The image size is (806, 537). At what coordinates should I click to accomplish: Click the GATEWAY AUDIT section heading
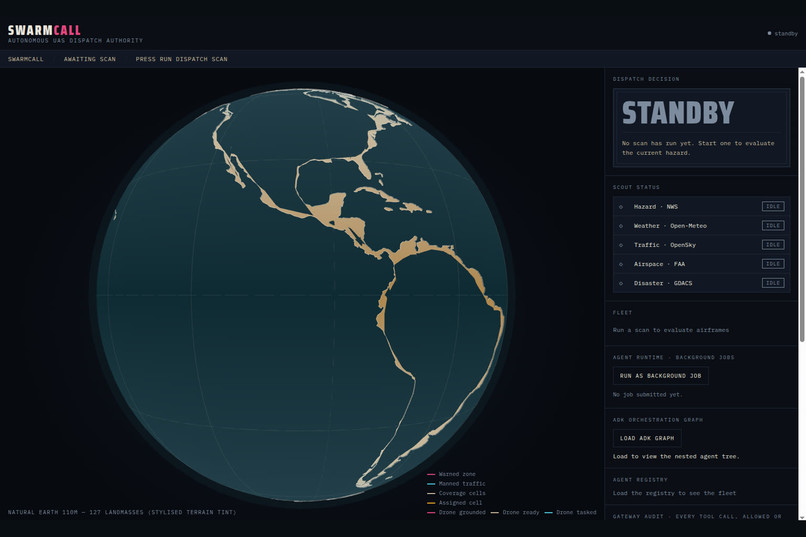point(697,516)
